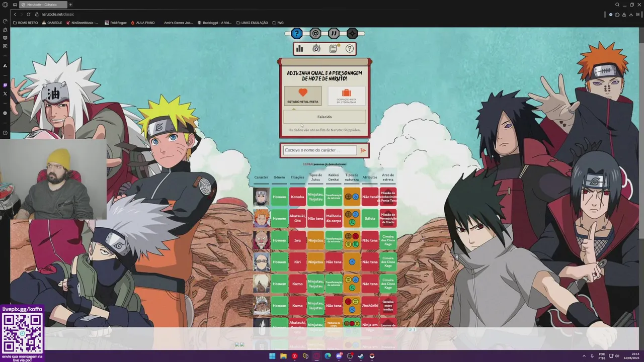Open the how-to-play help icon

[350, 49]
